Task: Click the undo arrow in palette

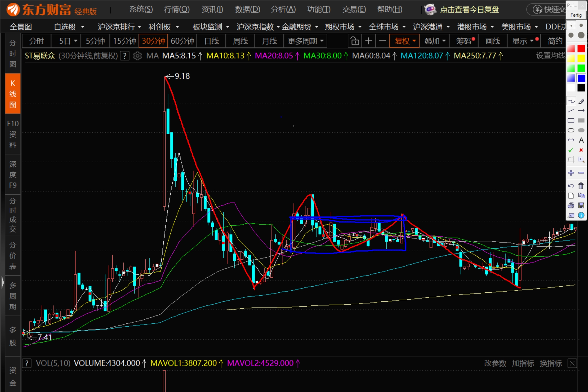Action: tap(571, 186)
